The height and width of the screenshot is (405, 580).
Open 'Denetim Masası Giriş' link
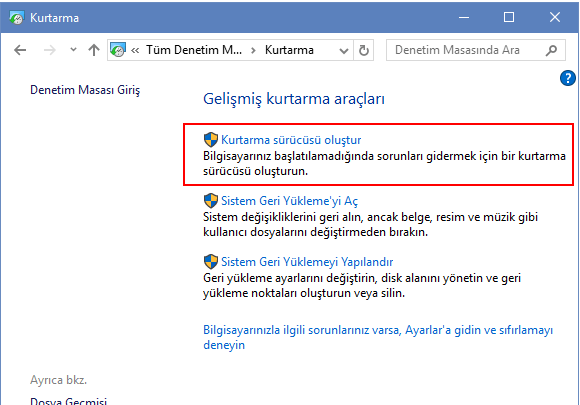pyautogui.click(x=85, y=90)
